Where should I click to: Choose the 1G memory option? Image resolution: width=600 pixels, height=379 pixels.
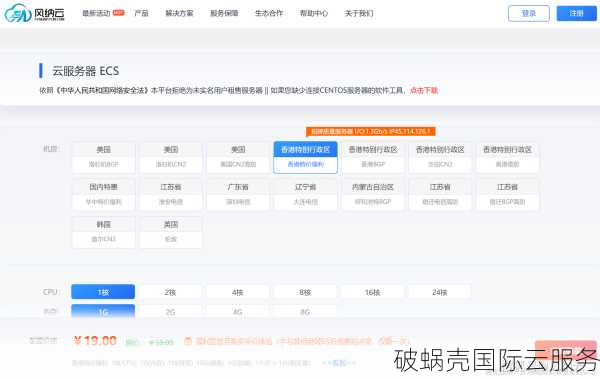pyautogui.click(x=103, y=312)
